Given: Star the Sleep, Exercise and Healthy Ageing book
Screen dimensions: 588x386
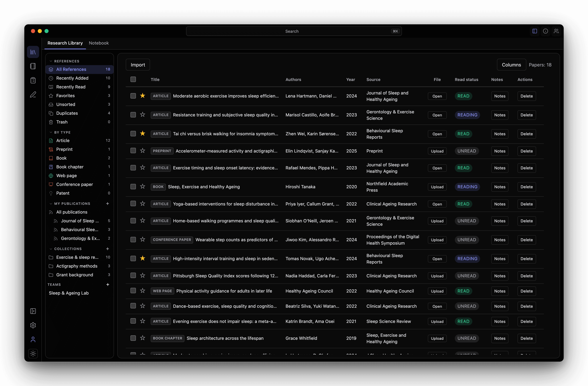Looking at the screenshot, I should click(x=143, y=186).
